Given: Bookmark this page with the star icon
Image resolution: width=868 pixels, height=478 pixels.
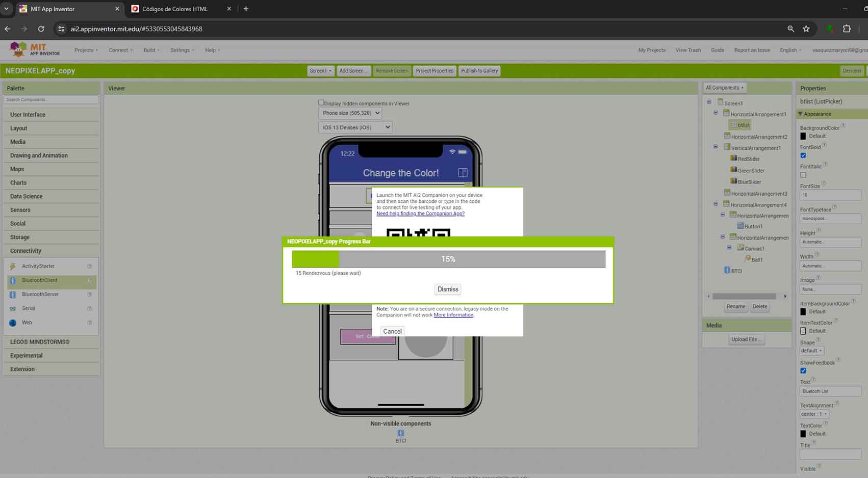Looking at the screenshot, I should pos(806,29).
